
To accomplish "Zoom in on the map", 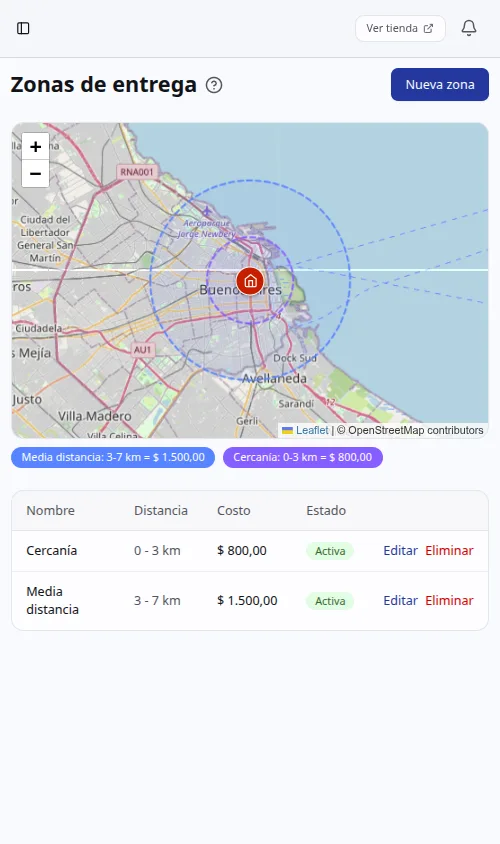I will pyautogui.click(x=36, y=146).
